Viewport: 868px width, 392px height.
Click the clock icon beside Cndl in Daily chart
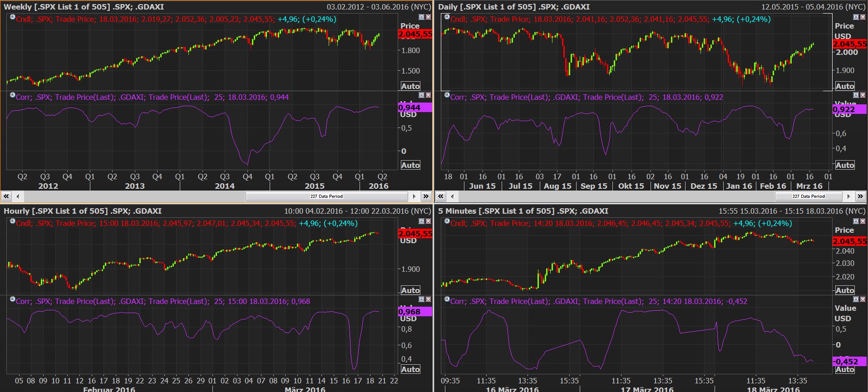[x=447, y=17]
